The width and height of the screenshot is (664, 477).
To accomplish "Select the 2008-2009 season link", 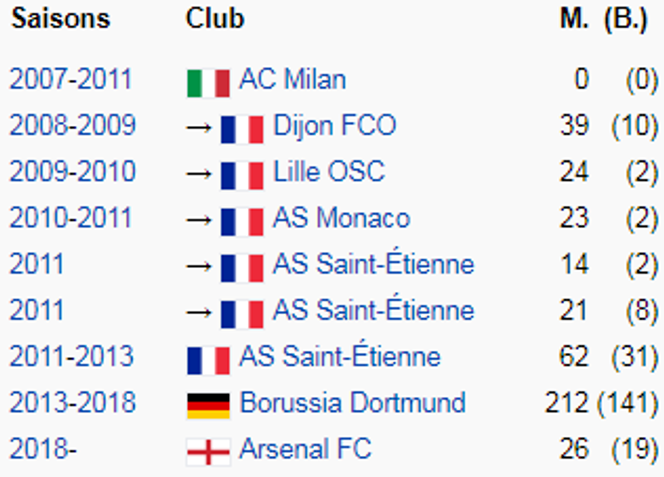I will [x=72, y=125].
